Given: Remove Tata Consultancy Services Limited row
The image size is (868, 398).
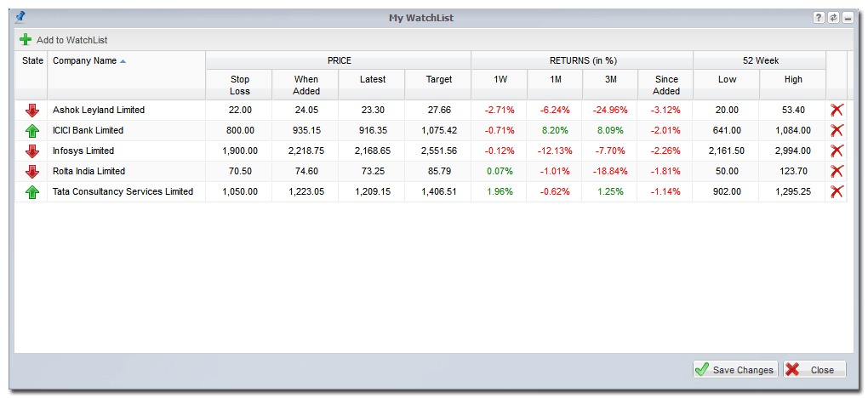Looking at the screenshot, I should pos(837,191).
